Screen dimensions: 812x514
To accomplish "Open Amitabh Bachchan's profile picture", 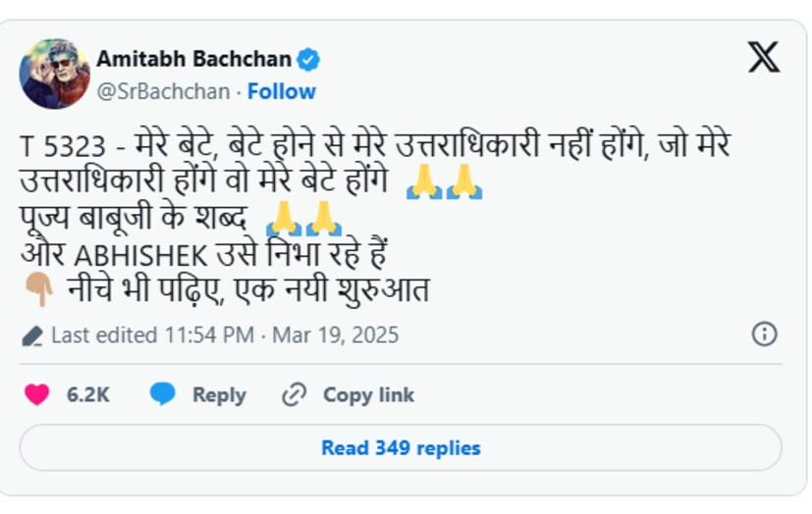I will tap(54, 74).
